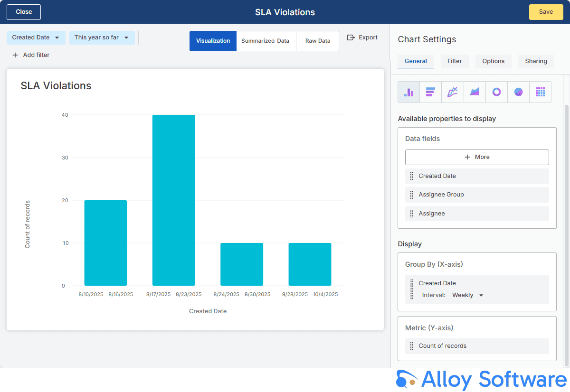Show the Summarized Data view
Image resolution: width=570 pixels, height=392 pixels.
[266, 41]
